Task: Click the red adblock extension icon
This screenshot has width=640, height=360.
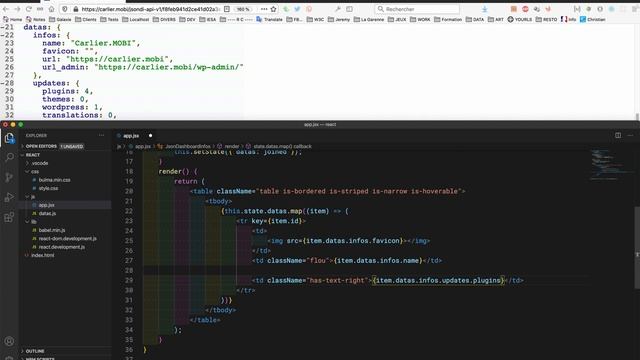Action: (x=525, y=9)
